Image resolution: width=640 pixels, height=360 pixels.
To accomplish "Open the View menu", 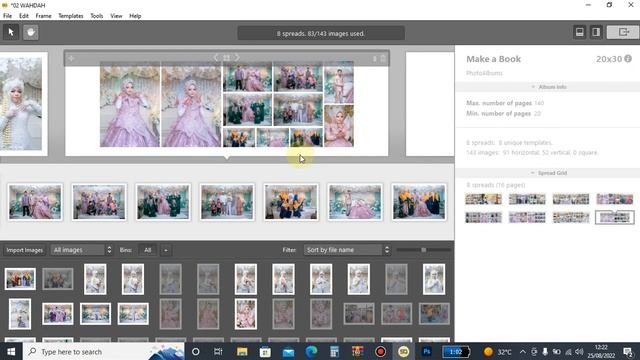I will click(x=116, y=16).
